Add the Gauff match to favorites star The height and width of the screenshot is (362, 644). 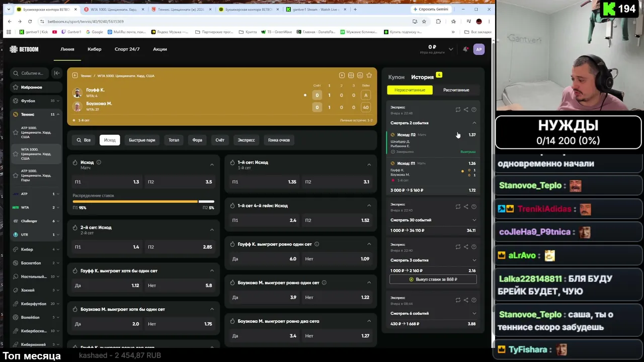(369, 75)
